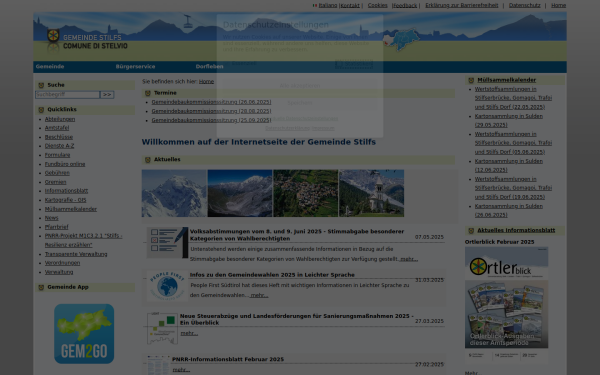Switch language to Italiano
The image size is (600, 375).
tap(328, 5)
